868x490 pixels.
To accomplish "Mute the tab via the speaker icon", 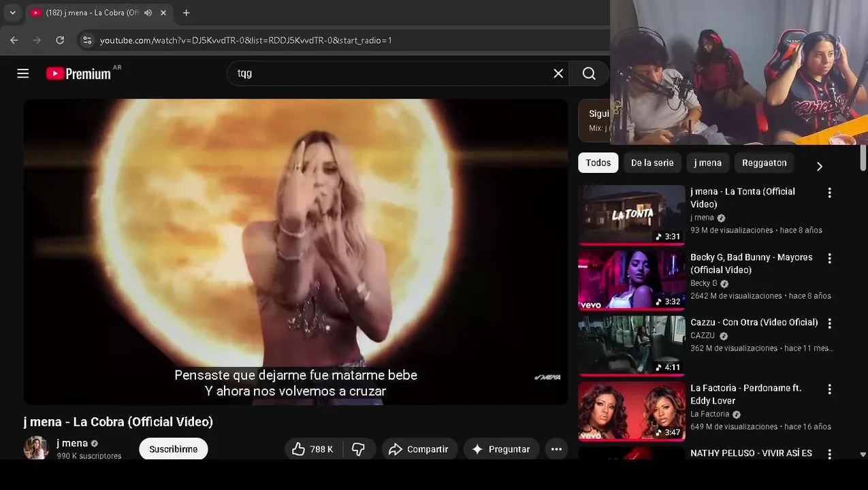I will 148,12.
